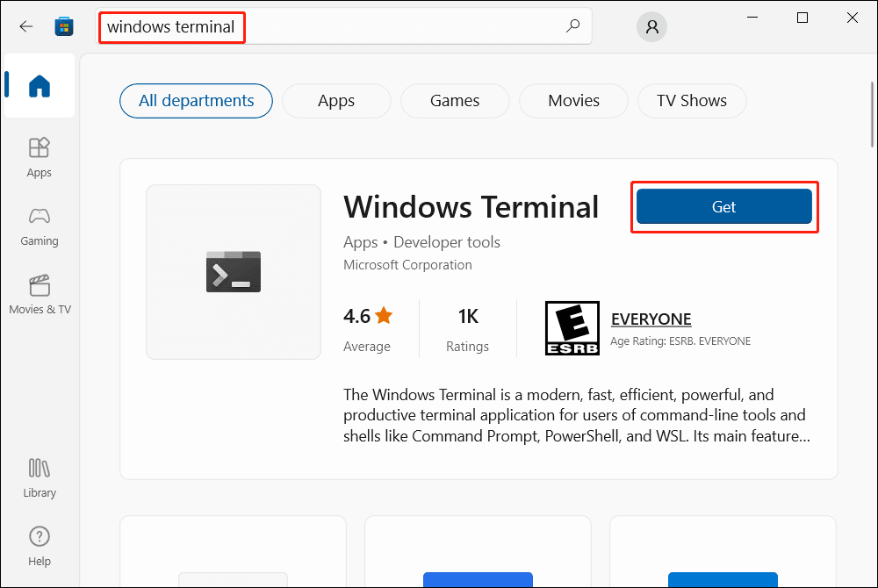Screen dimensions: 878x588
Task: Open the EVERYONE age rating link
Action: pyautogui.click(x=651, y=319)
